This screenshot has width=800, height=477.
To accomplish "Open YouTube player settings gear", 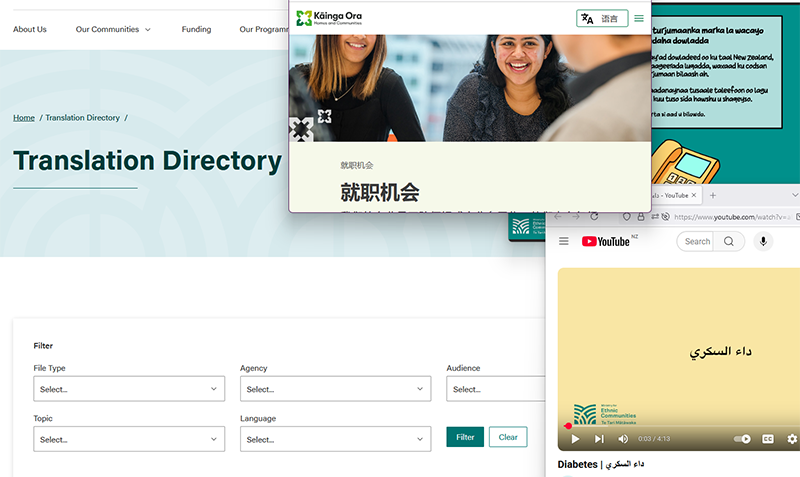I will pos(792,439).
